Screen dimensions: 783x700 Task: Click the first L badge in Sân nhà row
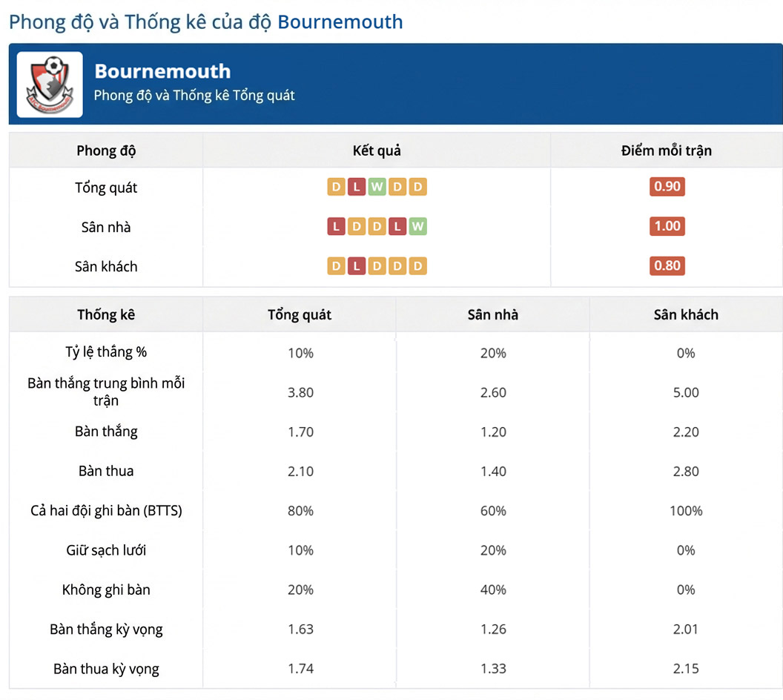tap(336, 226)
